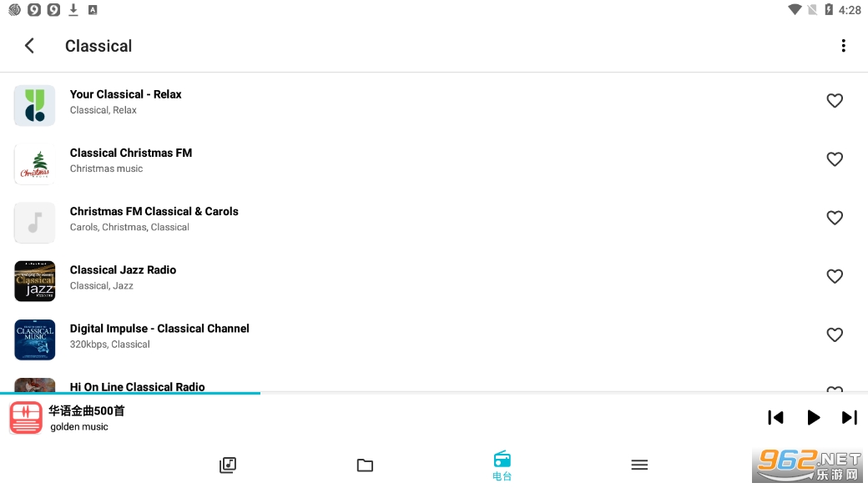This screenshot has height=488, width=868.
Task: Tap the battery status icon
Action: point(829,9)
